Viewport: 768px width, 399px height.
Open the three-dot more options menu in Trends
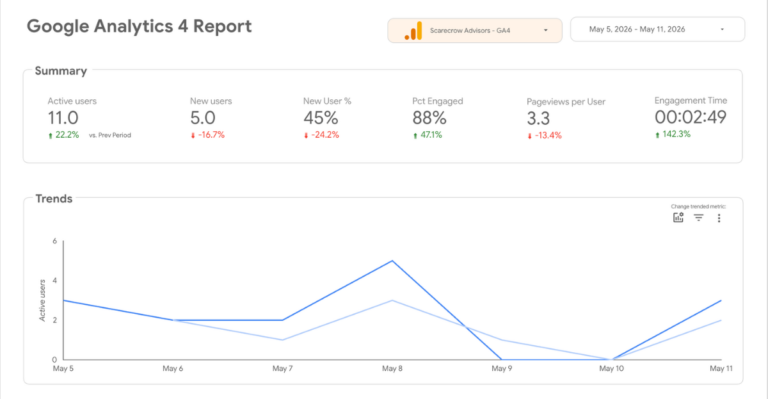[x=719, y=218]
